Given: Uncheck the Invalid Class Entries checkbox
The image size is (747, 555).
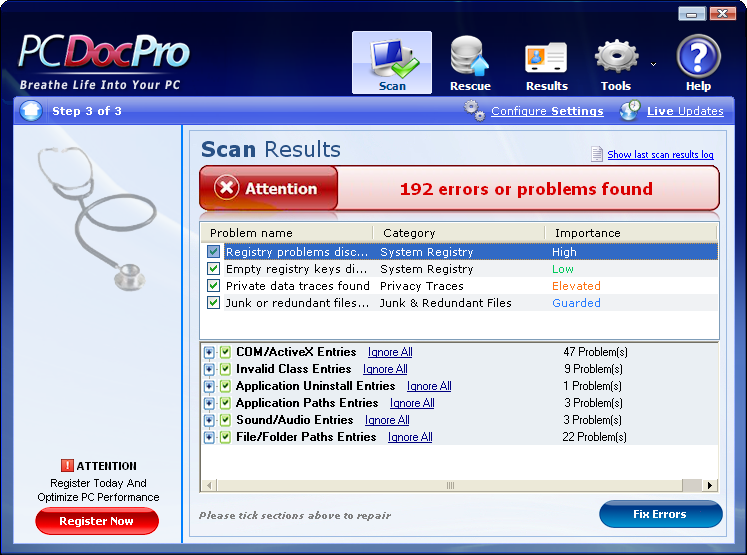Looking at the screenshot, I should pyautogui.click(x=225, y=369).
